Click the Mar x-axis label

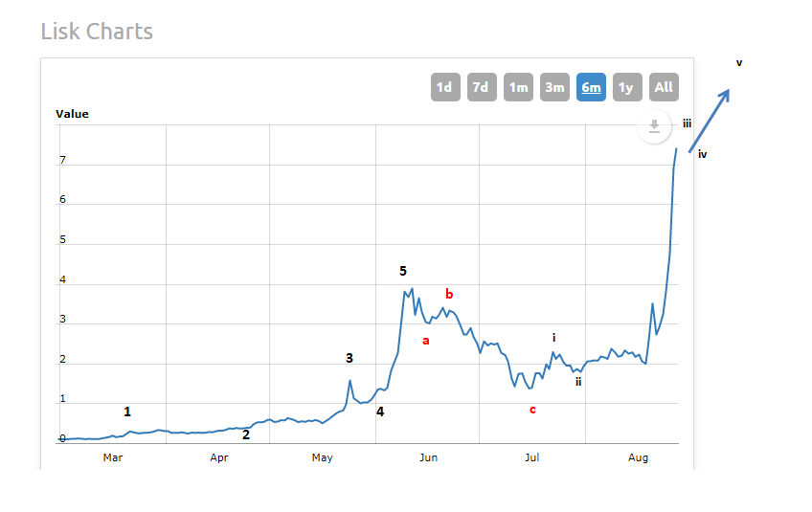point(113,457)
